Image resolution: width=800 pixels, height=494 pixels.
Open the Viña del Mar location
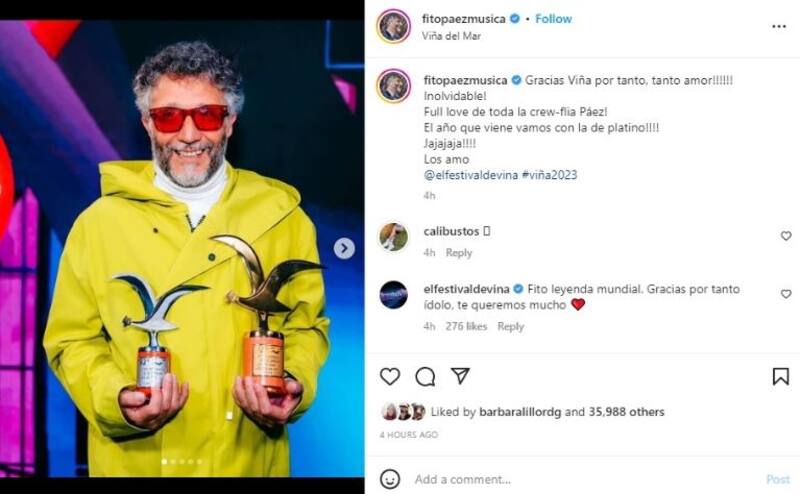(x=454, y=35)
